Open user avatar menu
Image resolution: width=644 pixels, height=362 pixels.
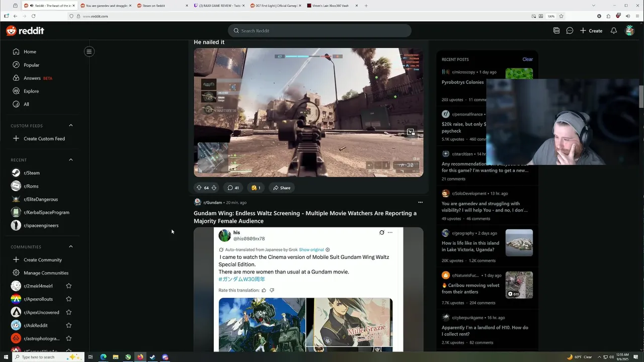click(x=629, y=31)
